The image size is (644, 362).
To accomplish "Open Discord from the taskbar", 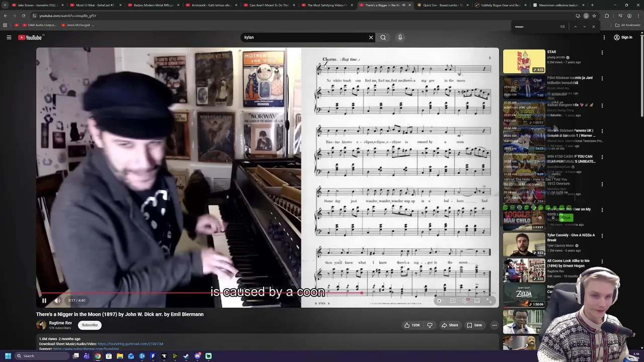I will tap(197, 356).
